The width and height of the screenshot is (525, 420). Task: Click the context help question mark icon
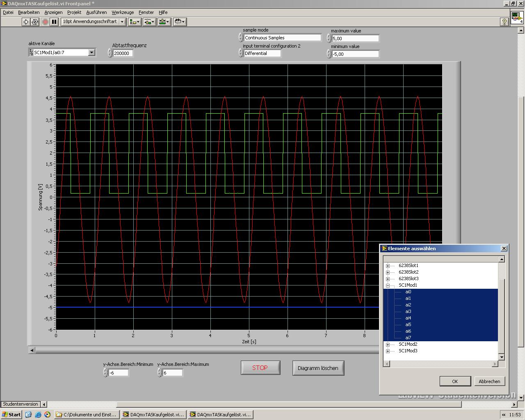(504, 22)
